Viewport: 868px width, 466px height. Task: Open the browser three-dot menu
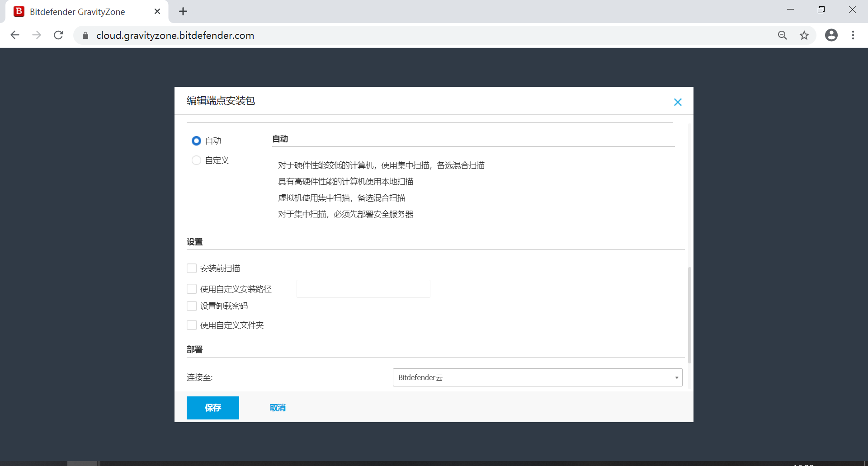click(853, 35)
